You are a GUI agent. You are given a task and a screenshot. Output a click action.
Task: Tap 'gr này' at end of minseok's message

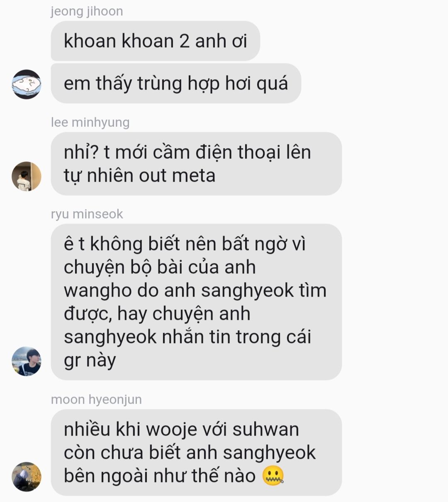click(90, 361)
